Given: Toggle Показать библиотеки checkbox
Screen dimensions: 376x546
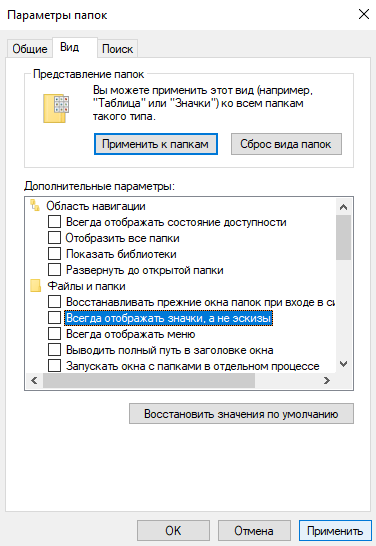Looking at the screenshot, I should (x=54, y=254).
